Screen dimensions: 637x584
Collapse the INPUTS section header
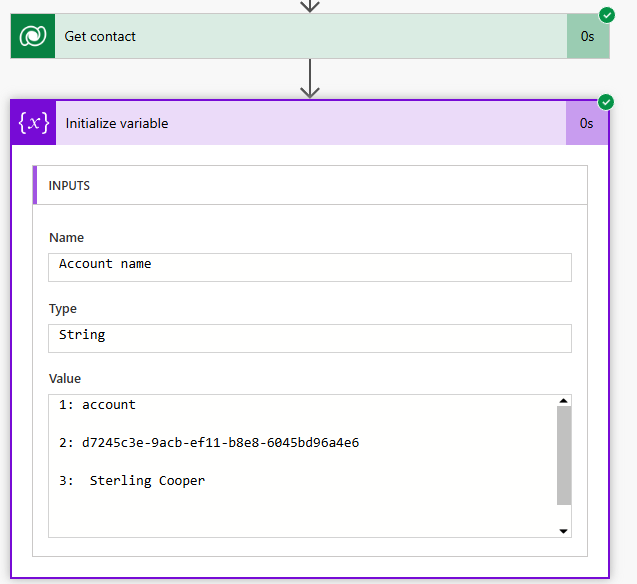pyautogui.click(x=310, y=185)
